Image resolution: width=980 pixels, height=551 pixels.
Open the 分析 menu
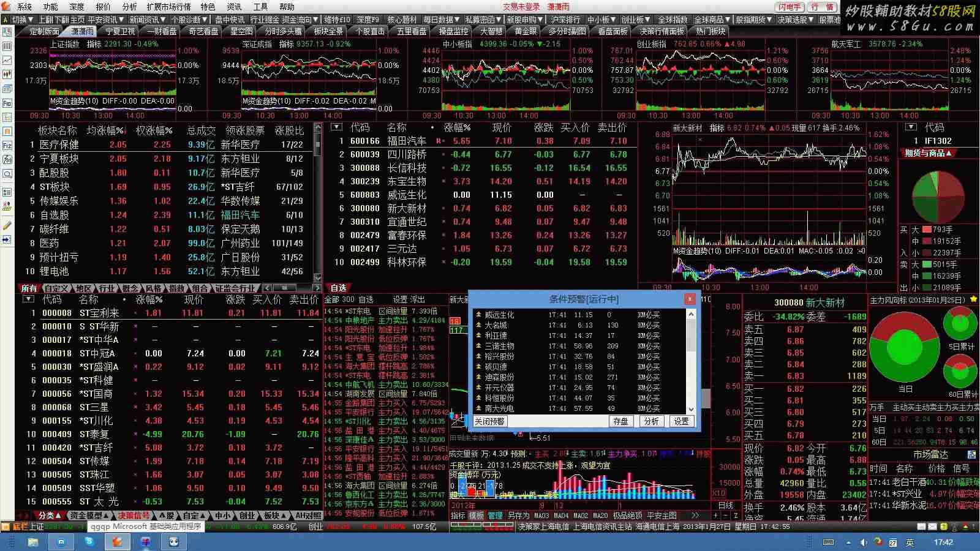click(x=129, y=7)
